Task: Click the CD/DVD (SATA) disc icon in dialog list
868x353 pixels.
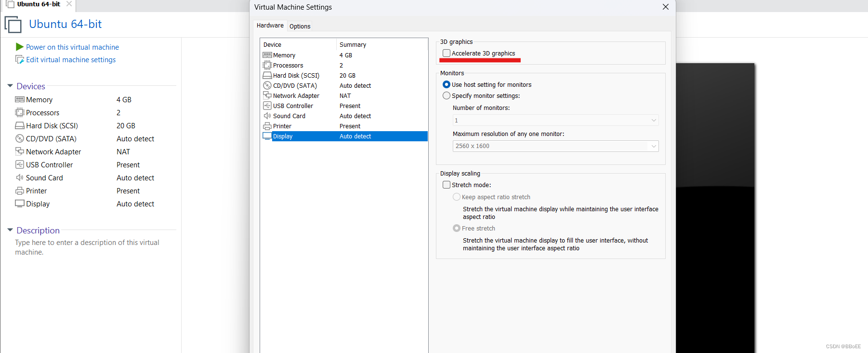Action: click(267, 85)
